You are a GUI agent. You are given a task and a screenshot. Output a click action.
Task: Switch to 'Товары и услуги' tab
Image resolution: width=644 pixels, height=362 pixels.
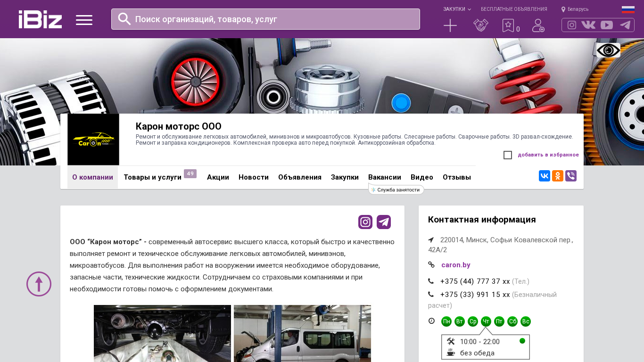click(x=152, y=177)
